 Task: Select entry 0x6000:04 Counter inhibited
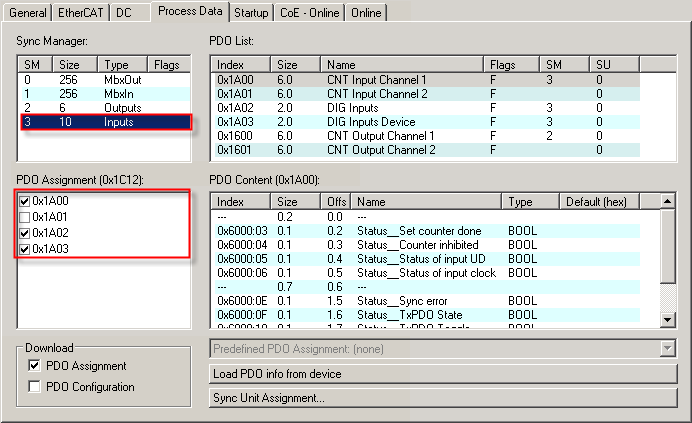coord(426,245)
